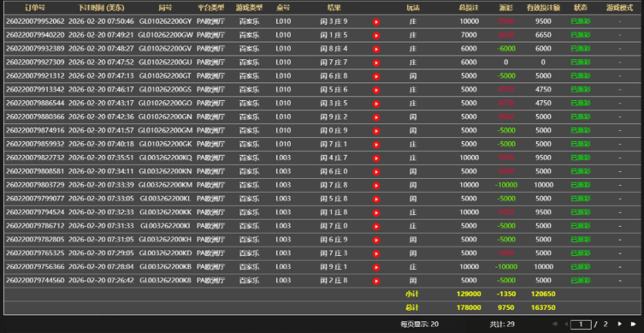Click previous page arrow in pager
This screenshot has height=333, width=644.
coord(566,325)
